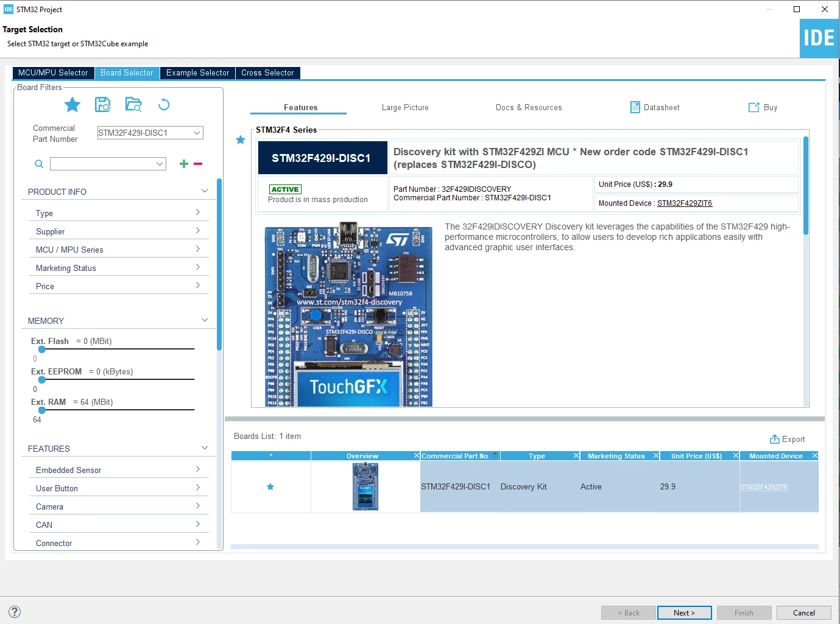Open the STM32F429ZIT6 mounted device link in details

(685, 203)
